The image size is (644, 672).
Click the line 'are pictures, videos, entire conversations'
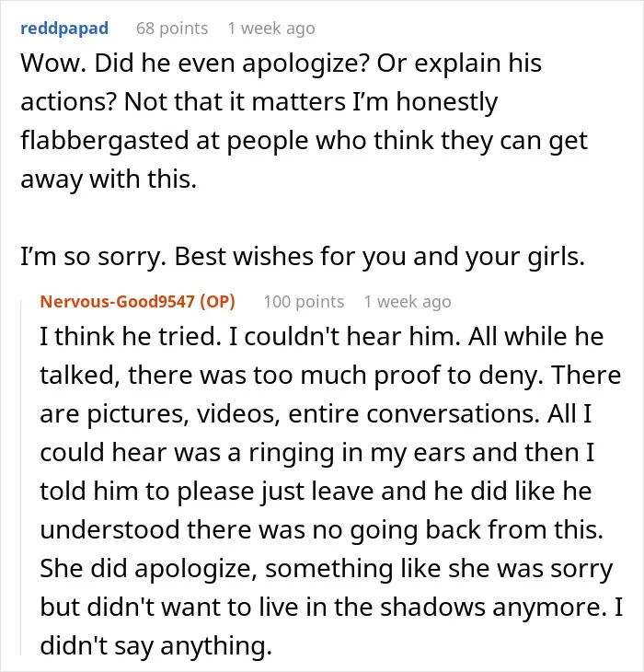pyautogui.click(x=316, y=414)
